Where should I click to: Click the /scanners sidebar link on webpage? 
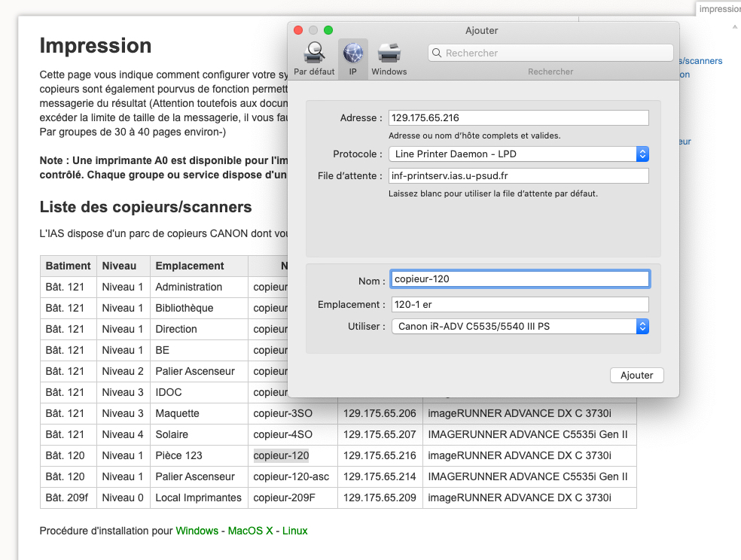point(701,61)
